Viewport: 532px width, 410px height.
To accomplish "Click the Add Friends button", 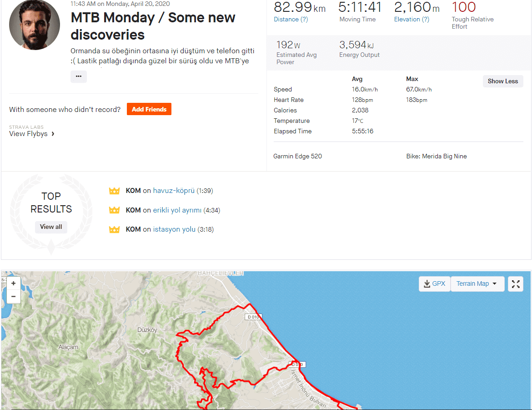I will (x=149, y=109).
